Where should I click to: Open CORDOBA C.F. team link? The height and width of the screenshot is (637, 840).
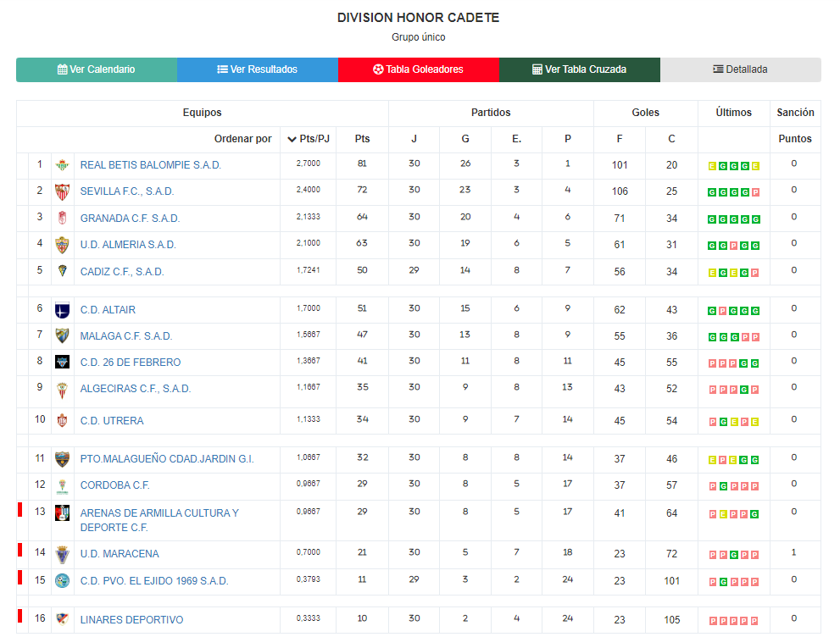click(x=114, y=485)
